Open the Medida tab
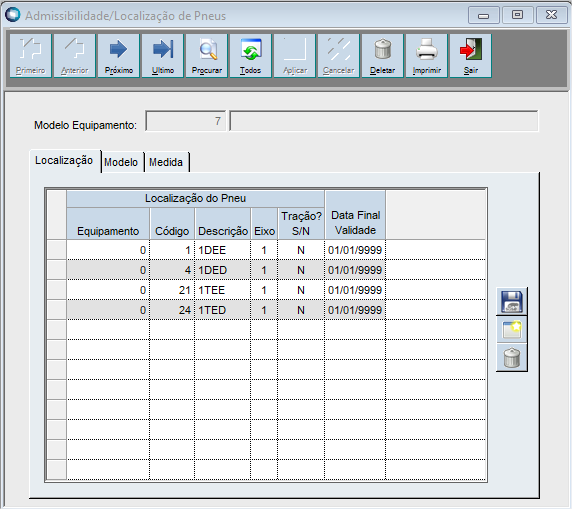 [x=166, y=162]
